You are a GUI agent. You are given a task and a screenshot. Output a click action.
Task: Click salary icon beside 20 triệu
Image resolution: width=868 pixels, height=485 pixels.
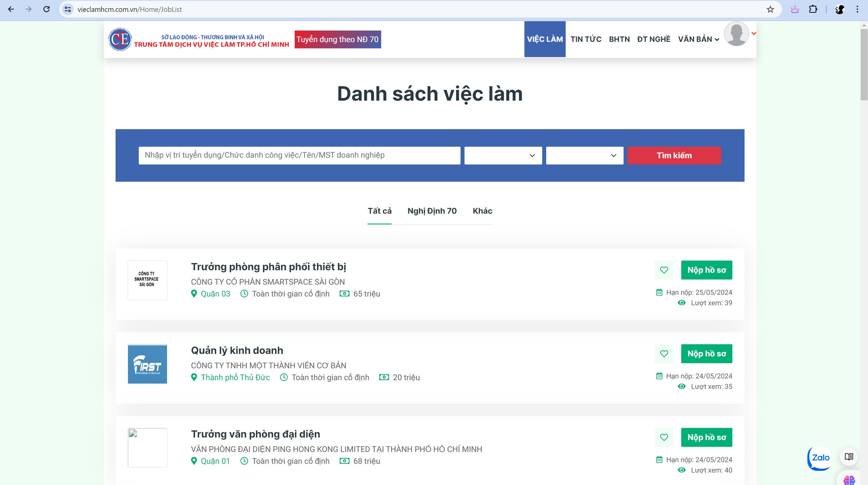tap(384, 377)
